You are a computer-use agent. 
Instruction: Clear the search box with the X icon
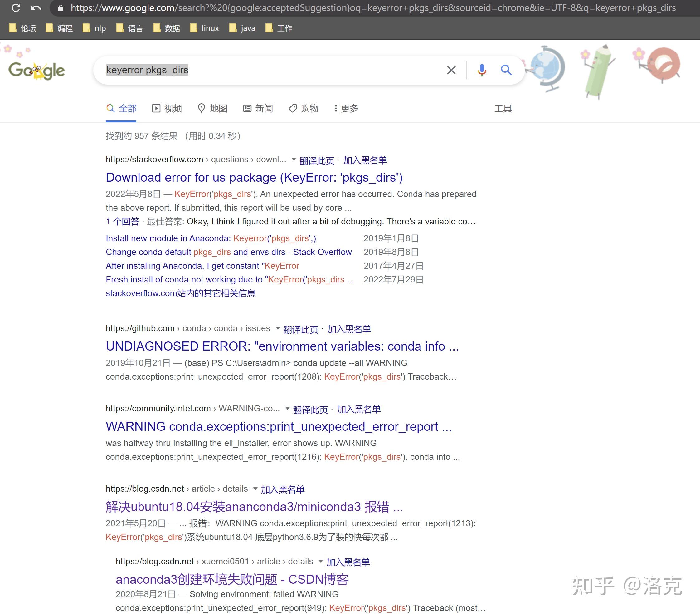(x=451, y=70)
